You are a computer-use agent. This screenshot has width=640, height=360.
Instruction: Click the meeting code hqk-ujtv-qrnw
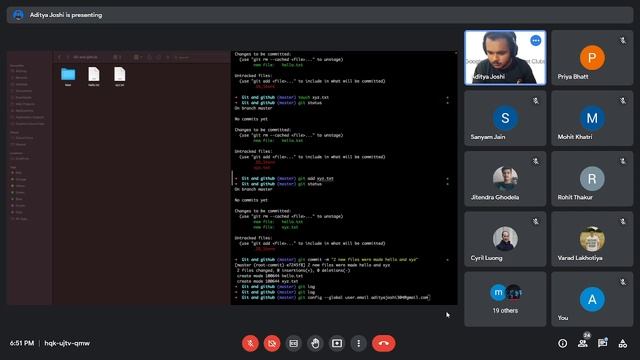coord(67,343)
